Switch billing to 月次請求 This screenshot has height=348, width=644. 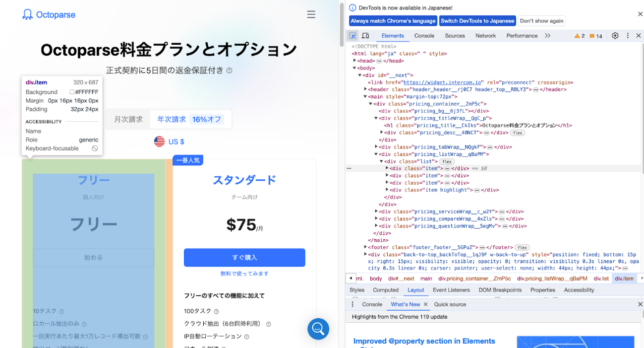click(128, 119)
